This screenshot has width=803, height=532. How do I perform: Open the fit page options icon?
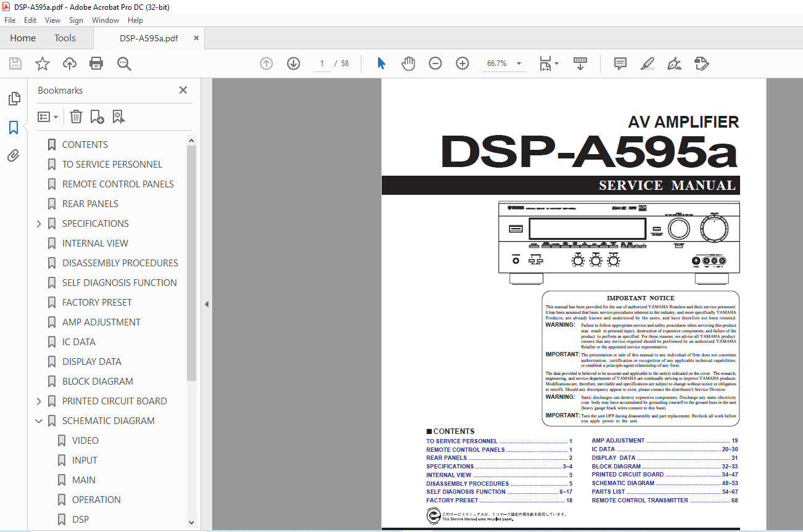coord(548,63)
